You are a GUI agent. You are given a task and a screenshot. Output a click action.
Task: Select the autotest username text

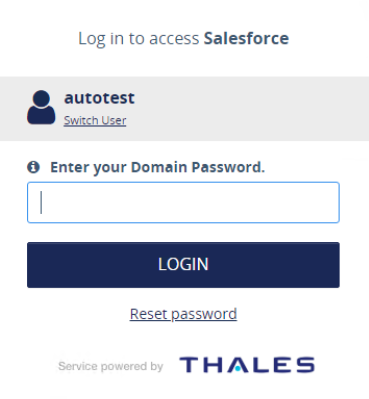(99, 98)
